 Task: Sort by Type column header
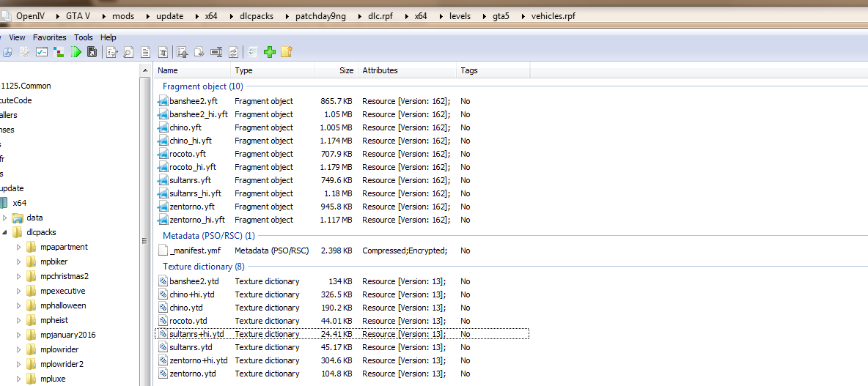(273, 70)
